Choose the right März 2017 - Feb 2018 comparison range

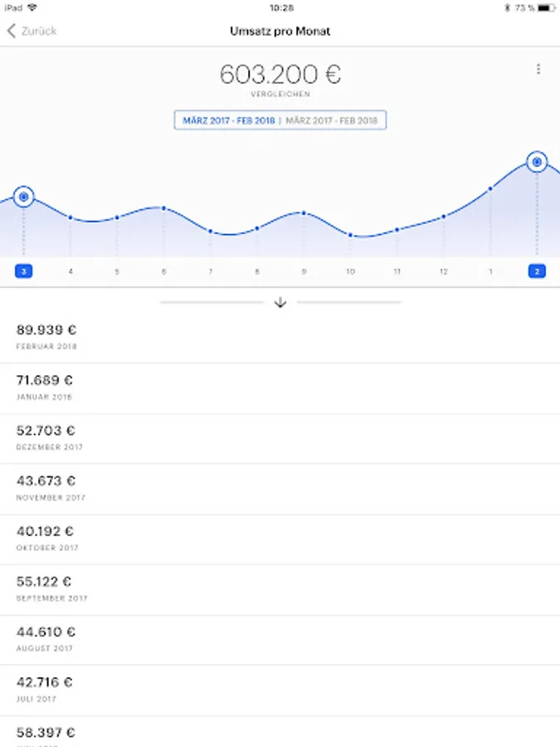[x=332, y=120]
